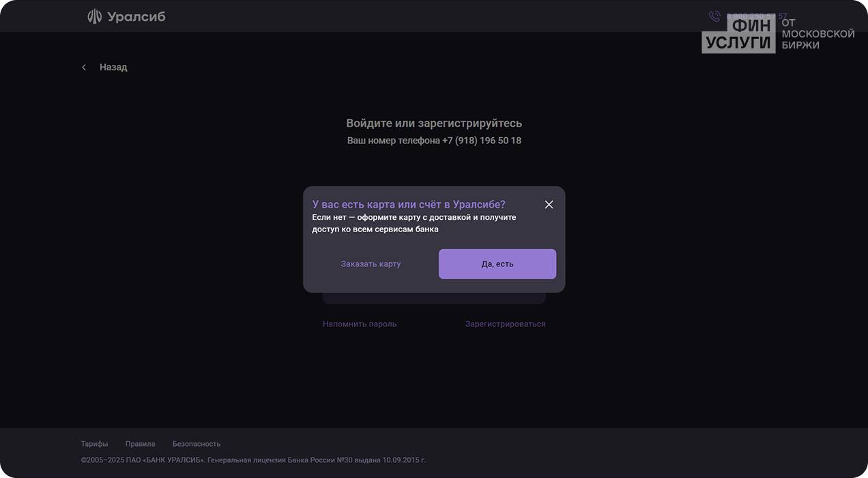Open 'Правила' in the footer
Screen dimensions: 868x478
point(140,444)
